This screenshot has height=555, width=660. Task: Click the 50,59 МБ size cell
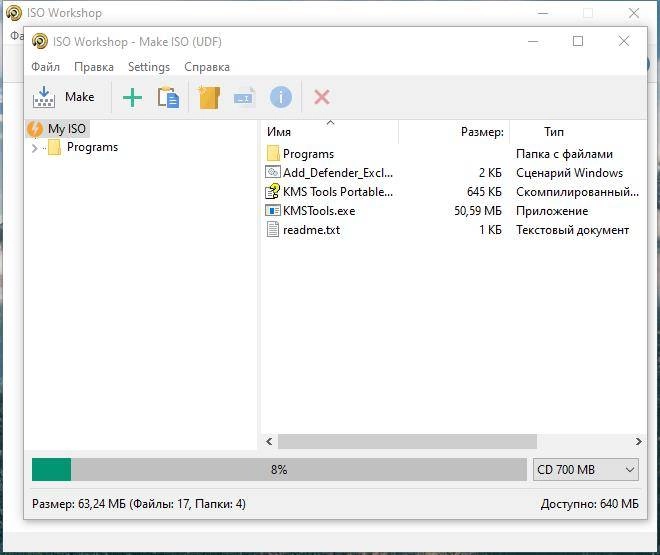pos(478,211)
